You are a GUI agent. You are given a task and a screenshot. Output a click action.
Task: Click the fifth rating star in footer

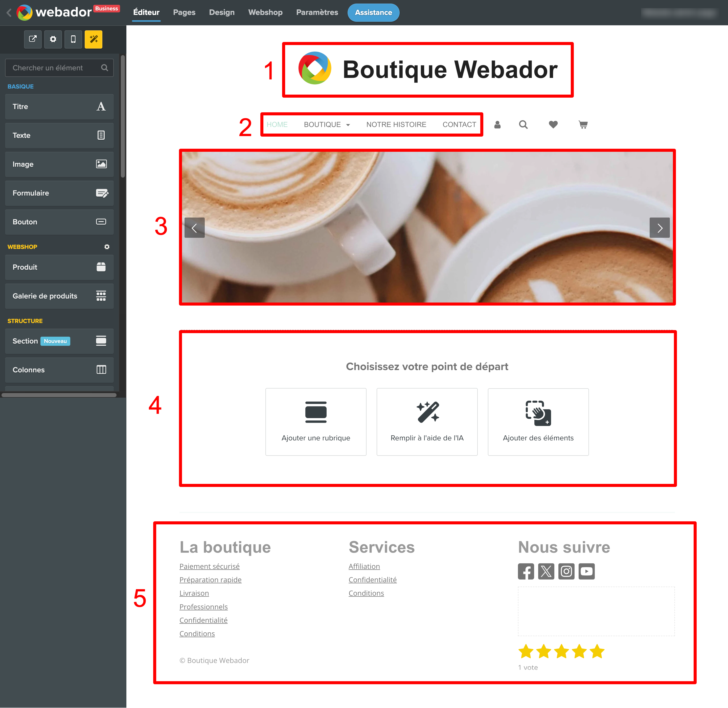click(597, 651)
